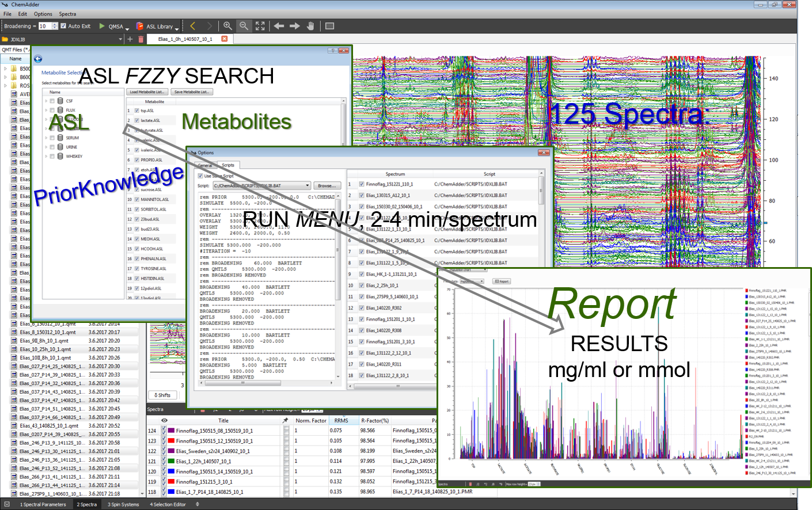
Task: Check pin box for Elias_1_22h_140507_10_1 row
Action: 286,461
